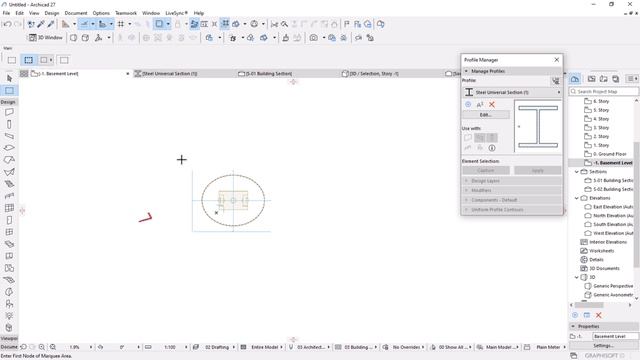
Task: Toggle Use with Column icon
Action: click(492, 138)
